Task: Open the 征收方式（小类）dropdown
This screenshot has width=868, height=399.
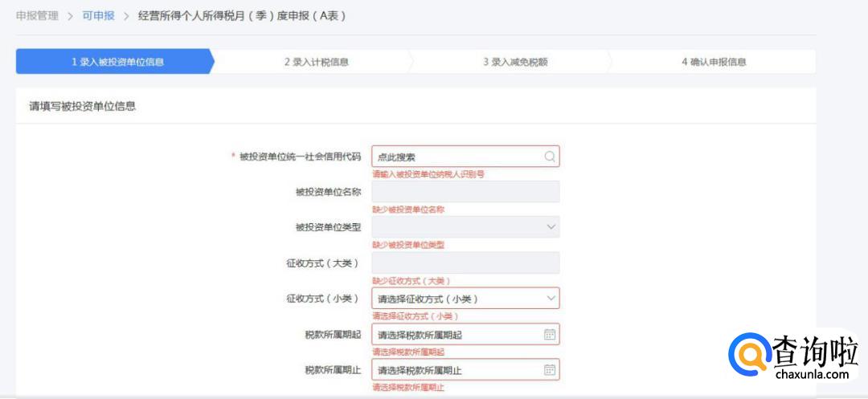Action: pyautogui.click(x=551, y=299)
